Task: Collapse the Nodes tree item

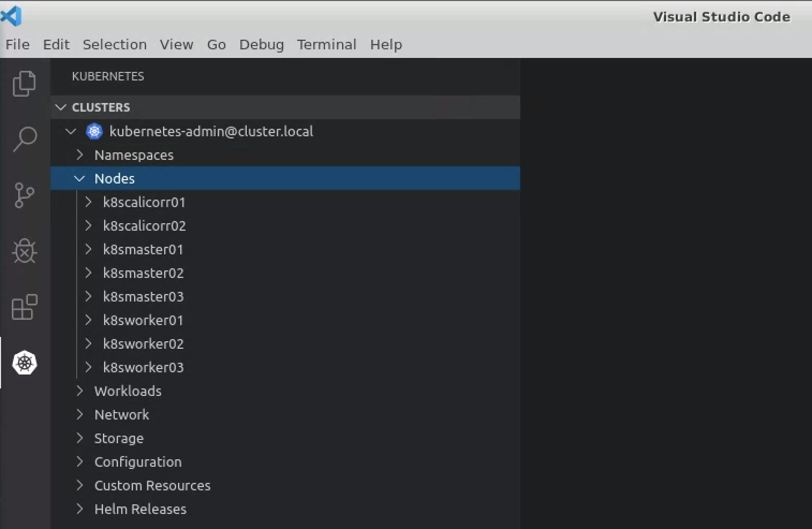Action: (x=79, y=178)
